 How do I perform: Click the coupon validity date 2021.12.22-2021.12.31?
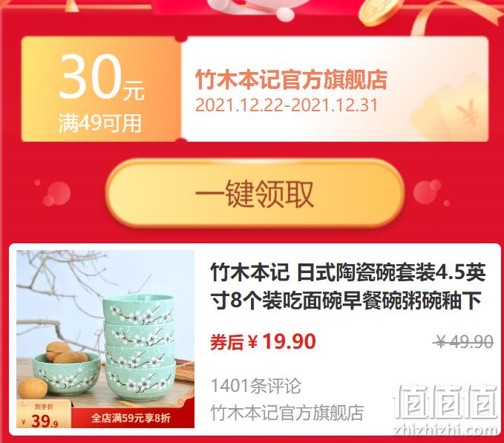click(287, 105)
